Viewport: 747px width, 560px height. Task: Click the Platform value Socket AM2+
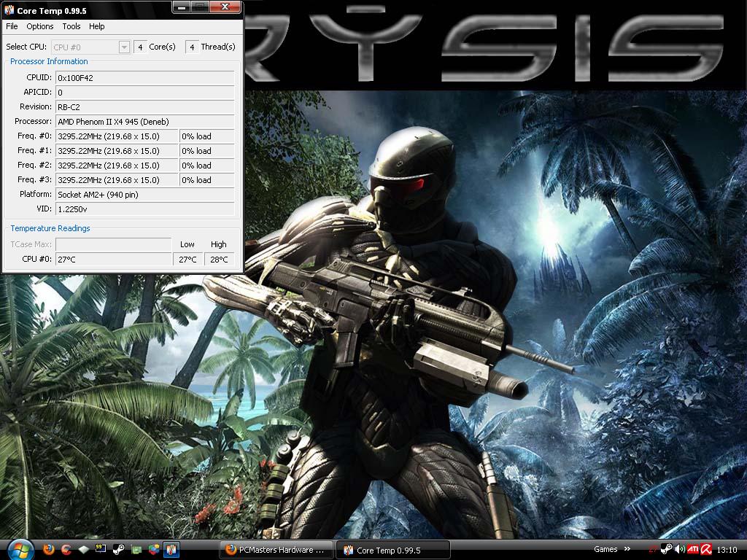coord(145,194)
